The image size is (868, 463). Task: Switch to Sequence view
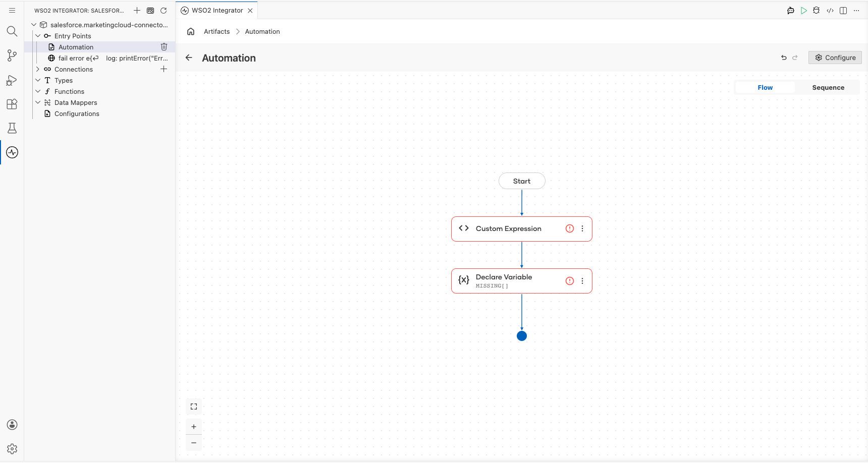(x=828, y=87)
